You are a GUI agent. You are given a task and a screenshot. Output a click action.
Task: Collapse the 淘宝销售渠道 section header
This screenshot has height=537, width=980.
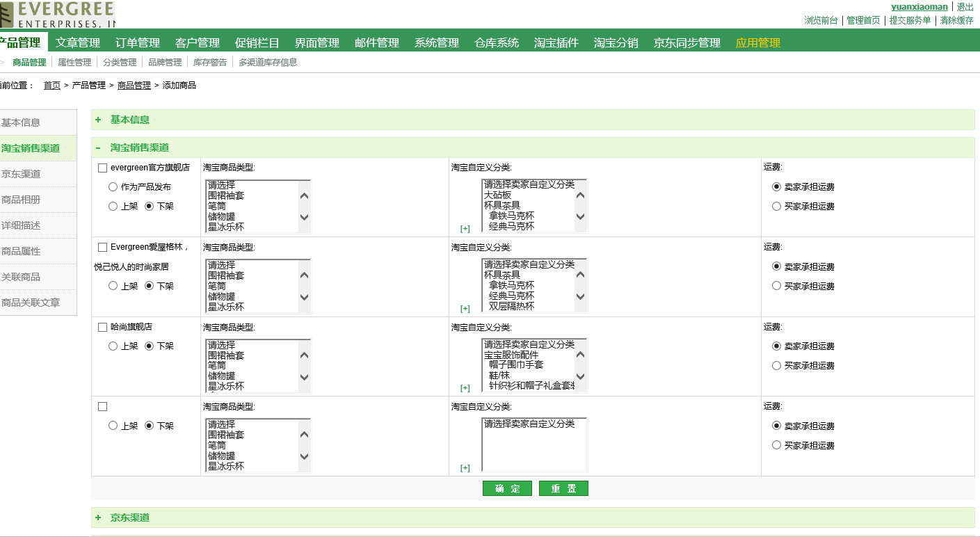tap(532, 147)
